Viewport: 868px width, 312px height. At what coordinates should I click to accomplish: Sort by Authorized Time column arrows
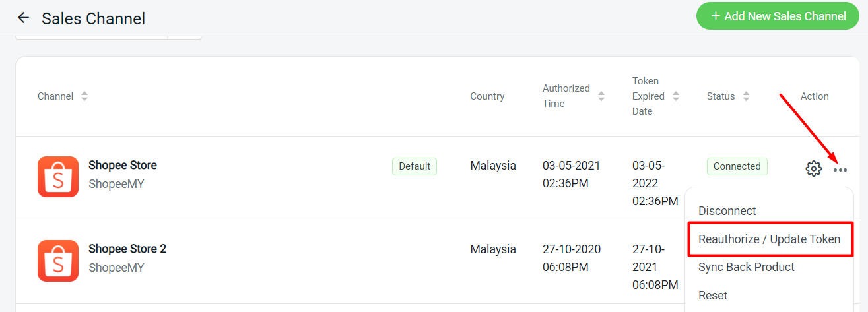(x=601, y=96)
